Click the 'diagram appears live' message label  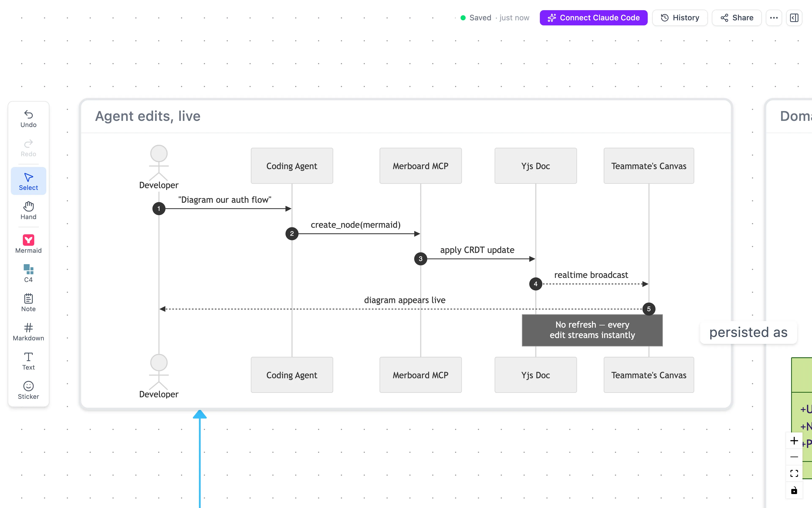(405, 300)
